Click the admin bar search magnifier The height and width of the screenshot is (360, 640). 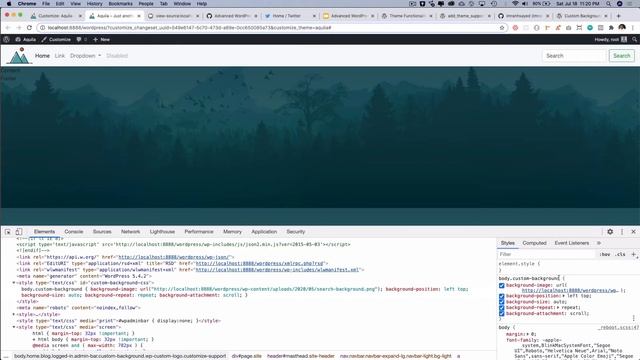[x=634, y=40]
